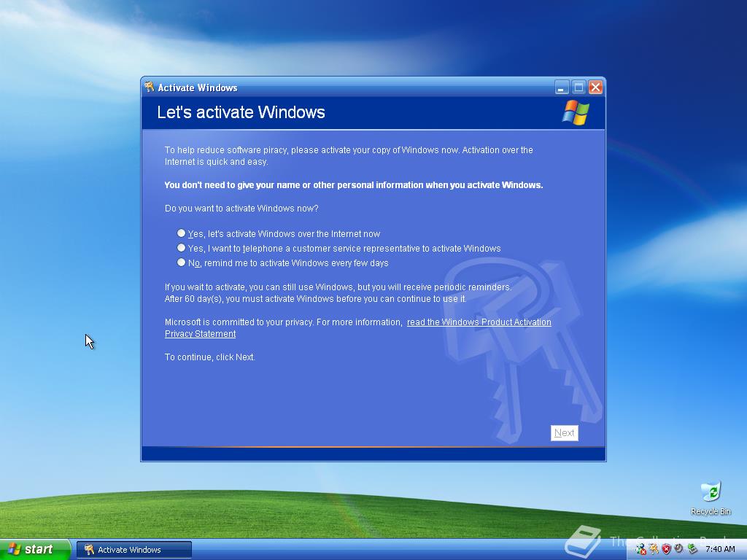Click the Next button

tap(564, 433)
